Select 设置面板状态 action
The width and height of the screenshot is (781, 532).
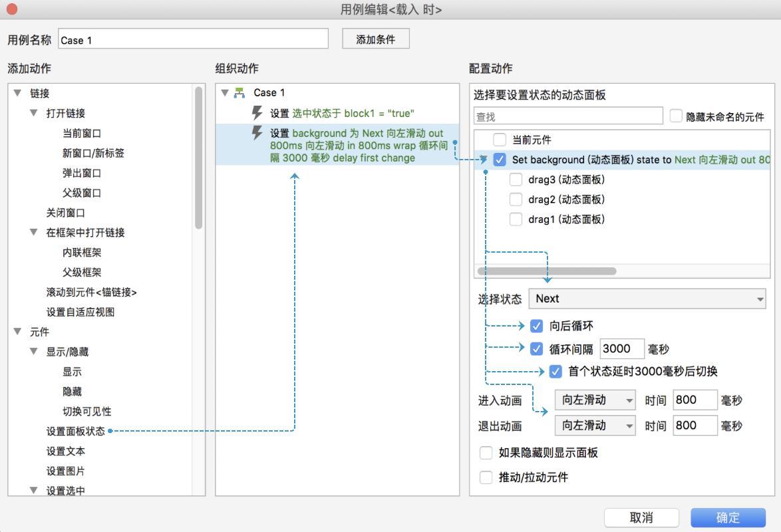tap(76, 431)
